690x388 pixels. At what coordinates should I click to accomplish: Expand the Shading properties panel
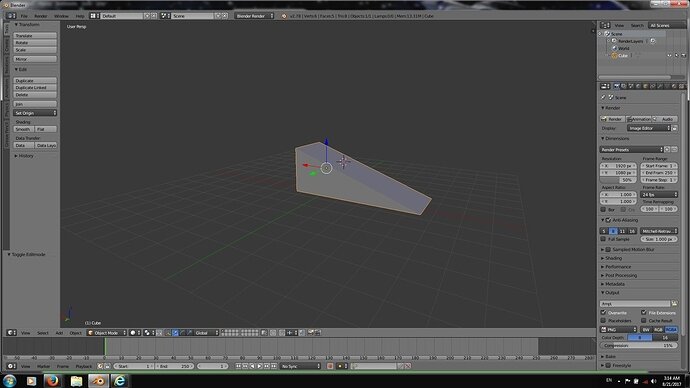coord(612,258)
